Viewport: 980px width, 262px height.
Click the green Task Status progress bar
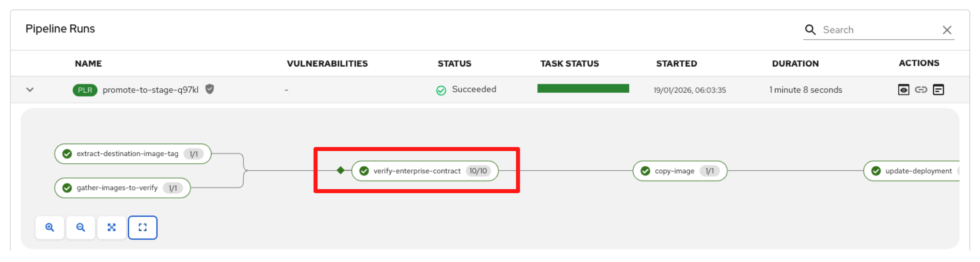pyautogui.click(x=583, y=89)
